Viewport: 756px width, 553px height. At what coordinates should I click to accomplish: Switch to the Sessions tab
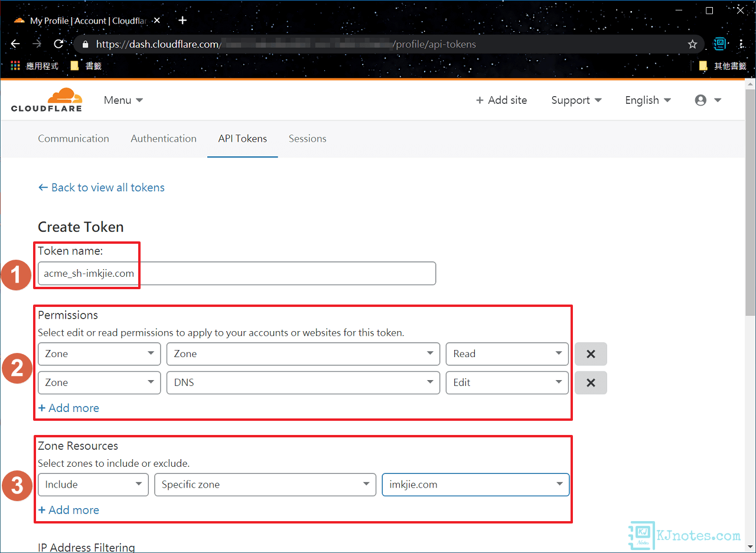[x=307, y=139]
